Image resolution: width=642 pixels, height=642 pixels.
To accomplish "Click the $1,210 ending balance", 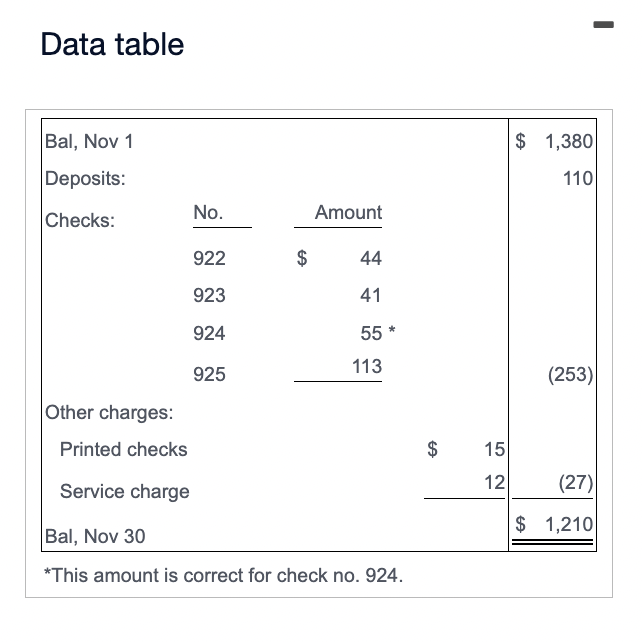I will tap(554, 524).
